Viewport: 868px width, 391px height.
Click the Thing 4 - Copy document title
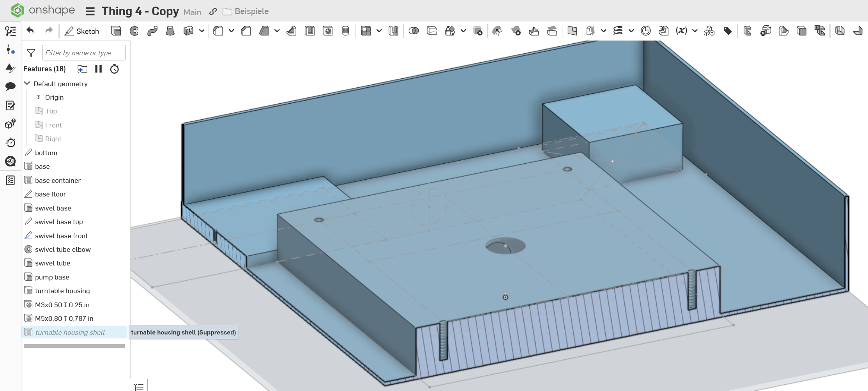pyautogui.click(x=140, y=11)
